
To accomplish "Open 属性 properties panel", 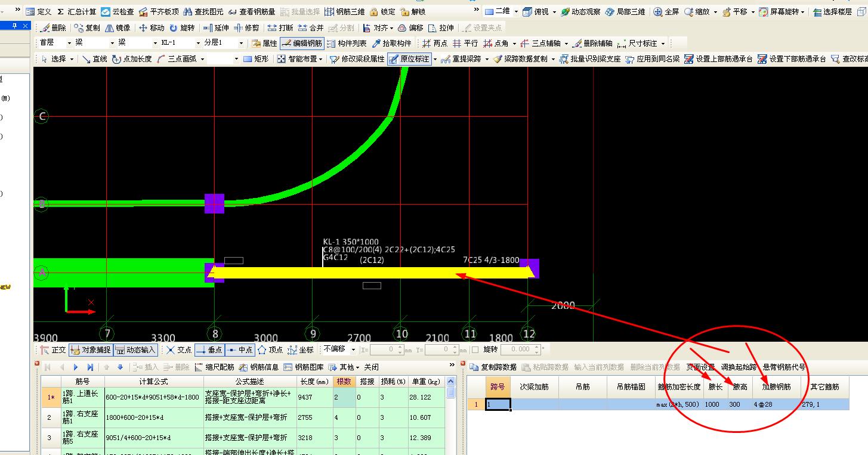I will pos(264,43).
